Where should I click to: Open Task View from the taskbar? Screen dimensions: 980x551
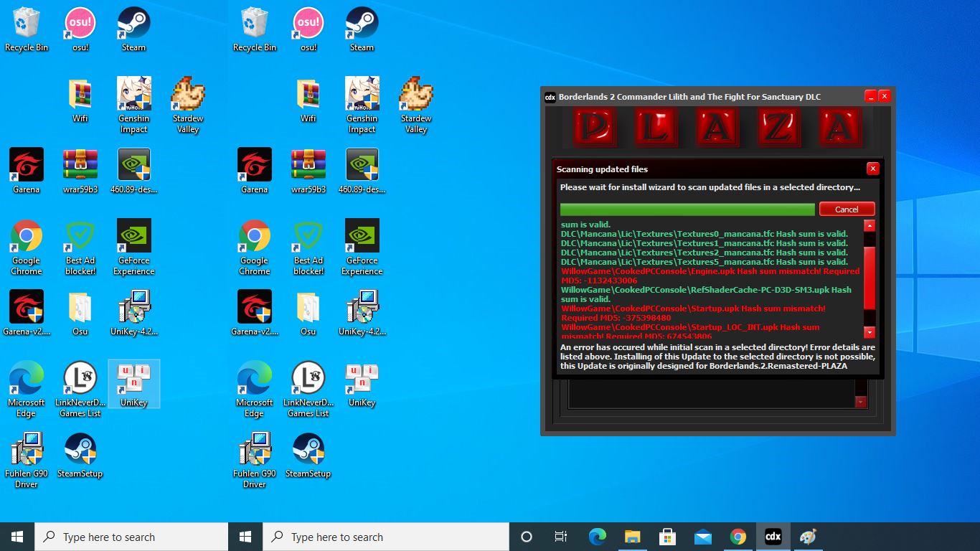[x=561, y=537]
